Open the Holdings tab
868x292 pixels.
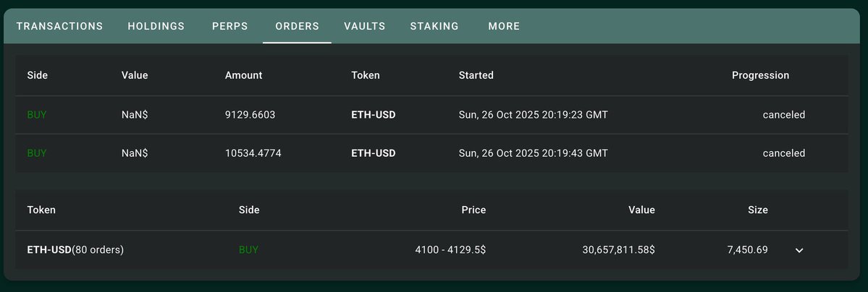pos(156,26)
